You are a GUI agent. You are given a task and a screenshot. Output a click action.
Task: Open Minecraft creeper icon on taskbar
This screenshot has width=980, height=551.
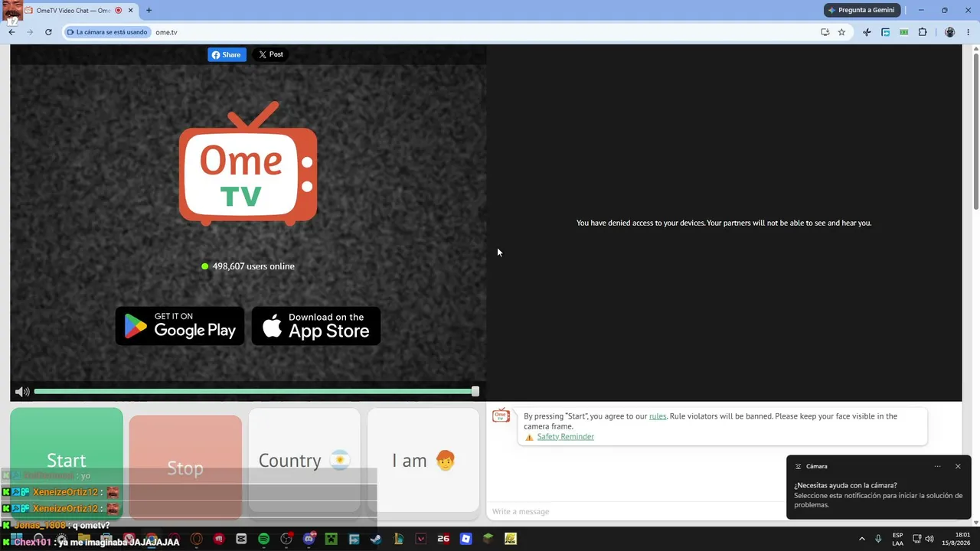[331, 539]
